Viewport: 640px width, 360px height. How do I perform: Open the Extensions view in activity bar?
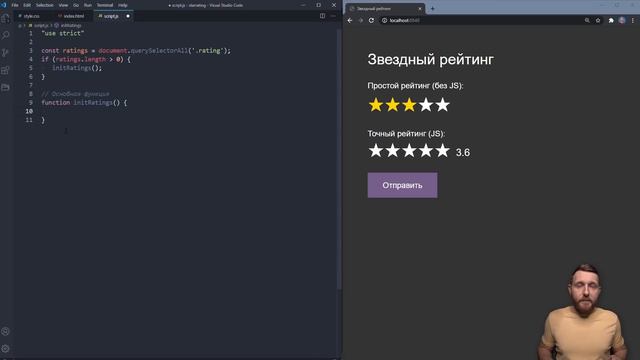point(5,70)
